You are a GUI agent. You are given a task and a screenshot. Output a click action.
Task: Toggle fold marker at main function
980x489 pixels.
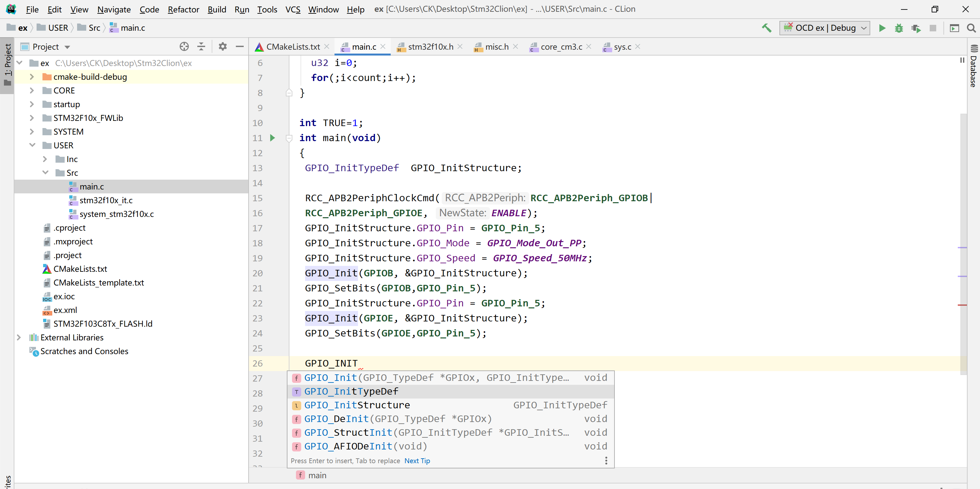[x=289, y=138]
